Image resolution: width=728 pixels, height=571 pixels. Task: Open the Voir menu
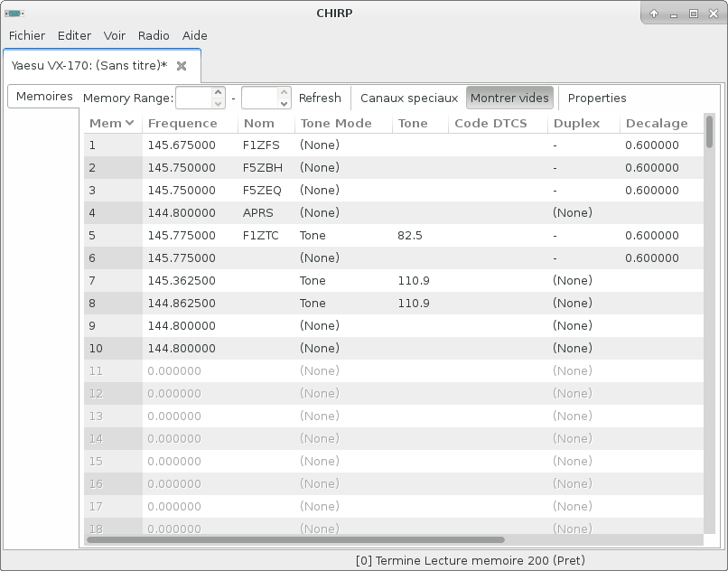[x=114, y=36]
